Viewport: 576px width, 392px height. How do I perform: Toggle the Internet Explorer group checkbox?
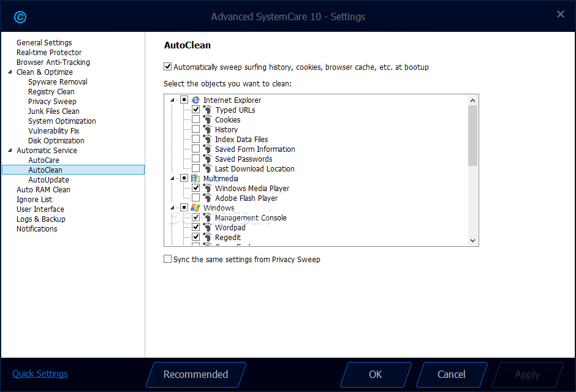[184, 100]
